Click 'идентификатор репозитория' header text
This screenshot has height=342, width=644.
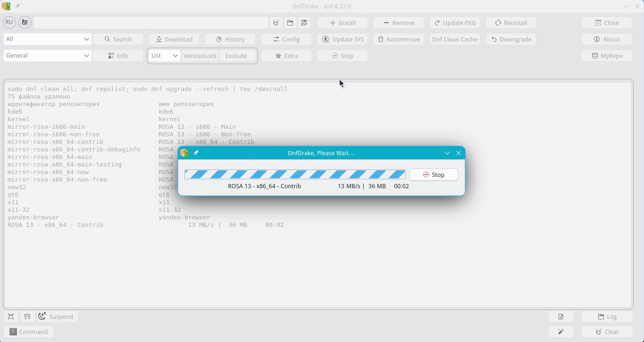[x=53, y=104]
